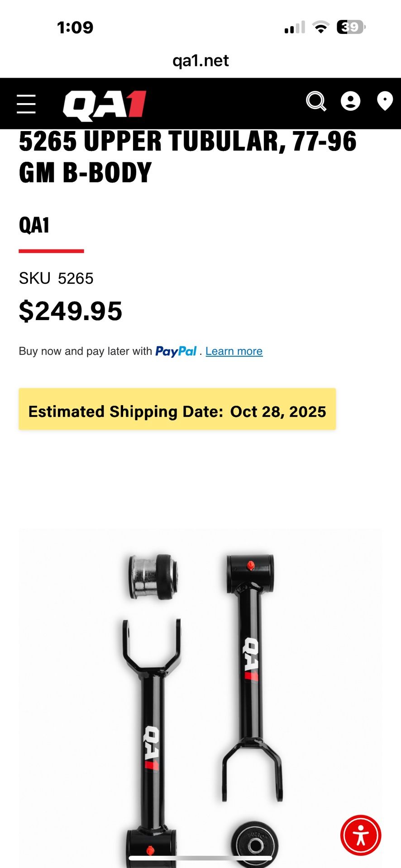
Task: Select the 5265 Upper Tubular product title
Action: pyautogui.click(x=187, y=156)
